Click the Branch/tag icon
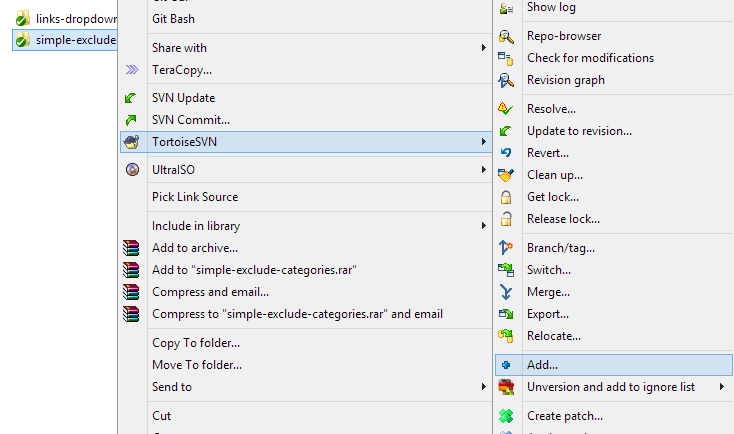 [x=506, y=247]
